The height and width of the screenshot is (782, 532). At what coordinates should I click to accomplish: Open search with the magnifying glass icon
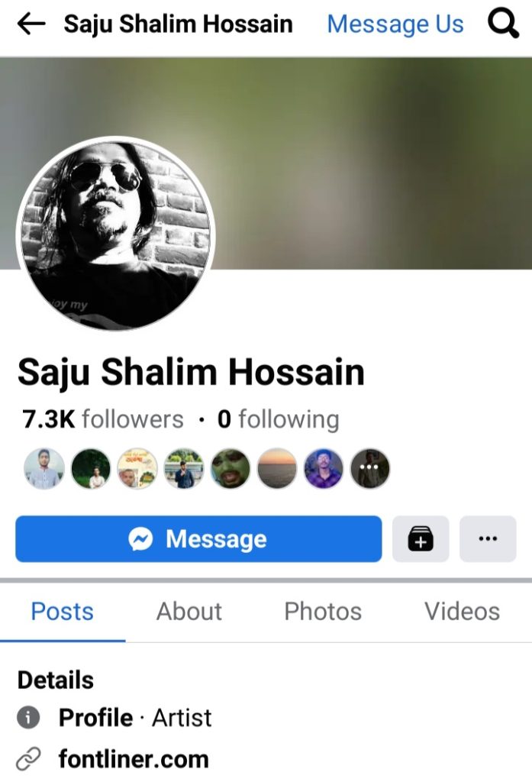click(x=503, y=24)
